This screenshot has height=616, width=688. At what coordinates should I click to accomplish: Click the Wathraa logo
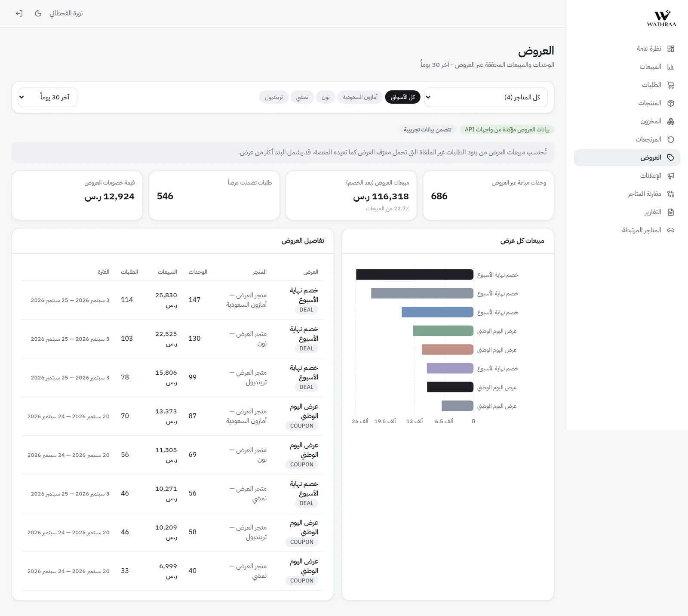662,18
